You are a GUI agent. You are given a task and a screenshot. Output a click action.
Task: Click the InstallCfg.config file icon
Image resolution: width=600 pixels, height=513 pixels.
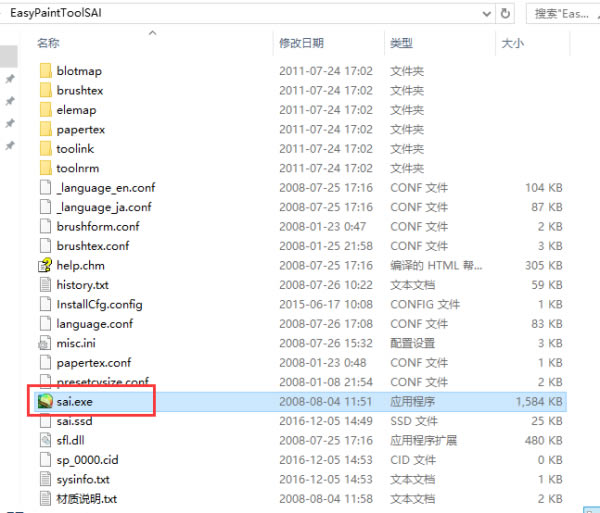pos(45,304)
